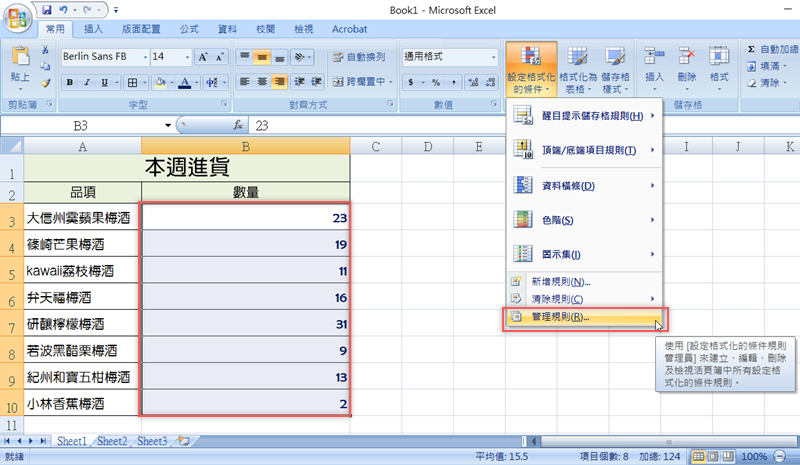This screenshot has width=800, height=465.
Task: Switch to the Sheet2 worksheet tab
Action: pyautogui.click(x=112, y=440)
